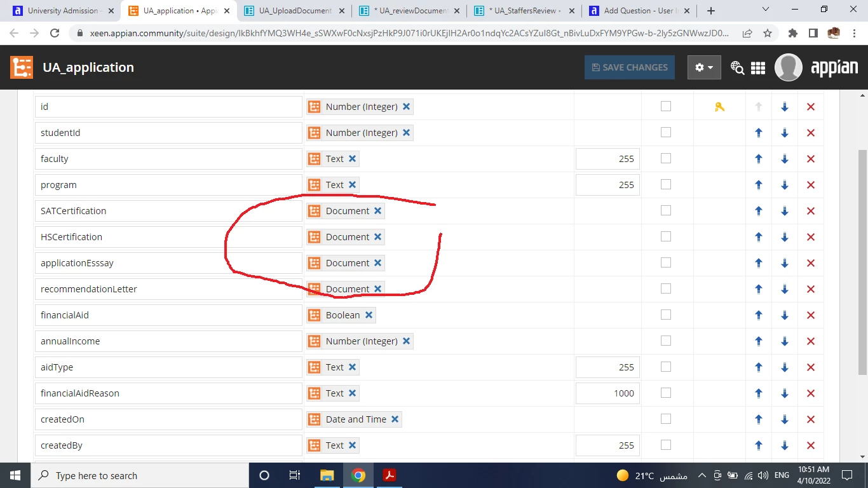Toggle the checkbox for createdOn row
This screenshot has height=488, width=868.
666,419
